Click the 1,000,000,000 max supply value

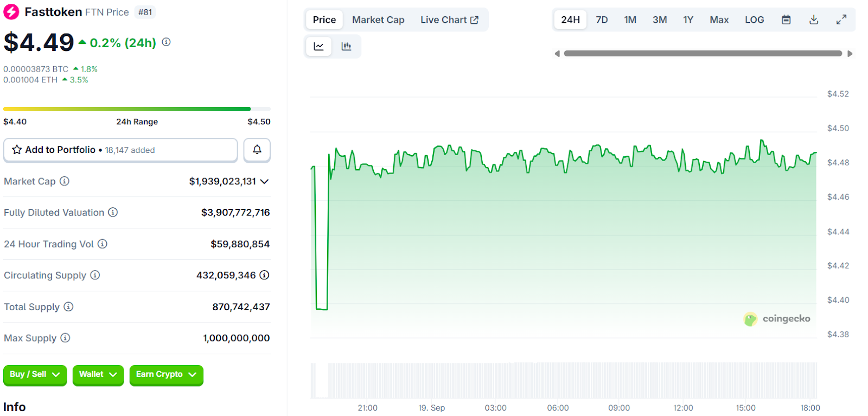[x=237, y=338]
